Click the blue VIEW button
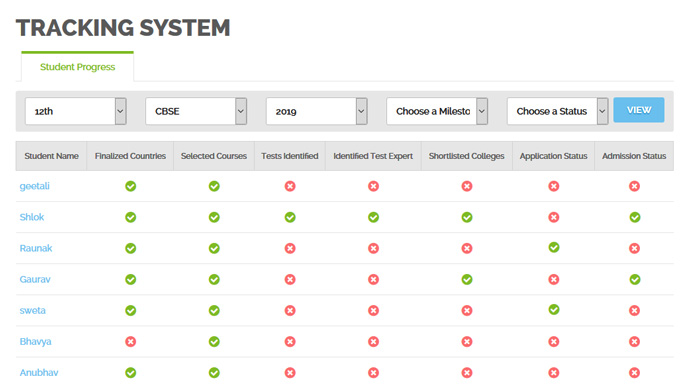Image resolution: width=692 pixels, height=392 pixels. pyautogui.click(x=639, y=110)
